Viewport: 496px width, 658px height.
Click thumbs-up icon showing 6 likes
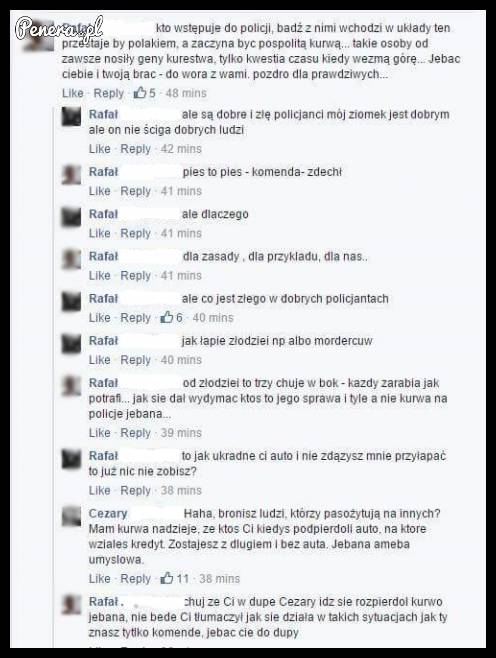(167, 317)
